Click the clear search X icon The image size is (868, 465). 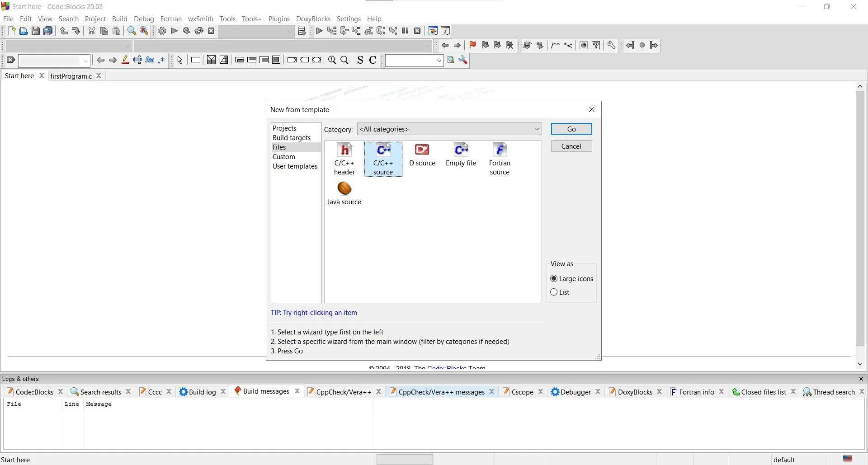point(11,61)
